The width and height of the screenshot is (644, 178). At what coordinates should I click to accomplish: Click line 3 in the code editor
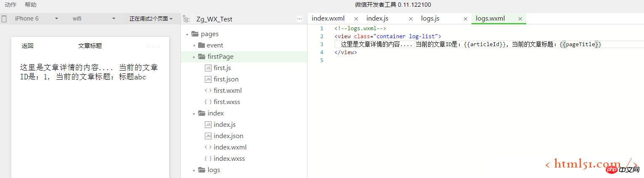coord(463,44)
